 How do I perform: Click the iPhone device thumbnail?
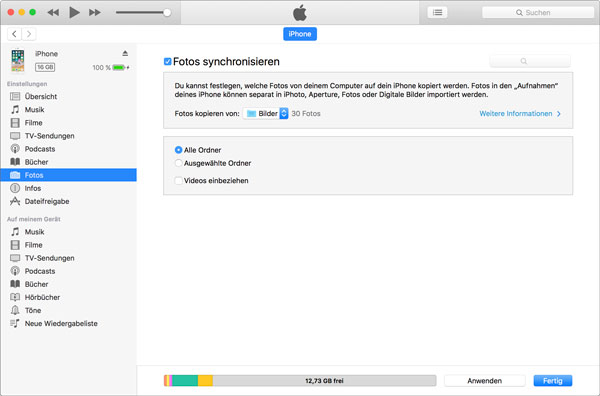click(18, 60)
